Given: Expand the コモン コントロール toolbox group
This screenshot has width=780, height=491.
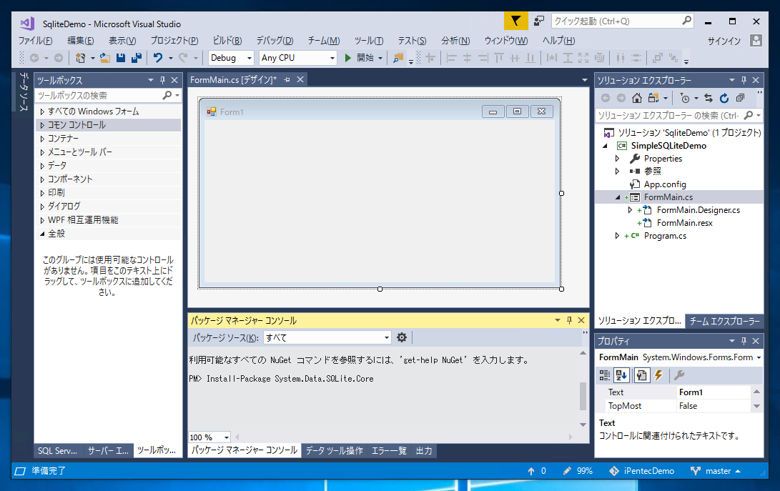Looking at the screenshot, I should tap(42, 125).
